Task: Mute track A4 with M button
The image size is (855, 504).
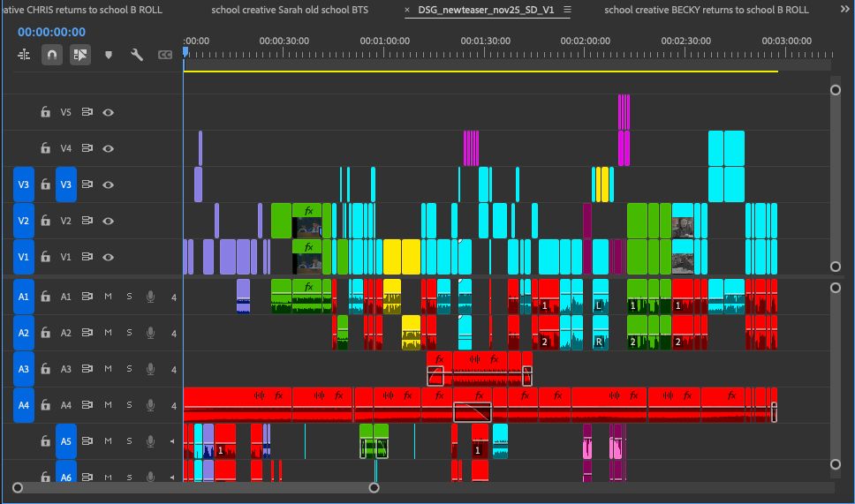Action: [108, 405]
